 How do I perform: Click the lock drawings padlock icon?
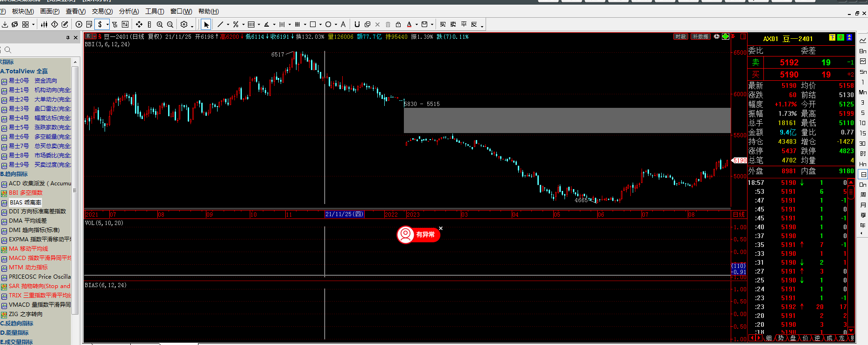point(398,24)
